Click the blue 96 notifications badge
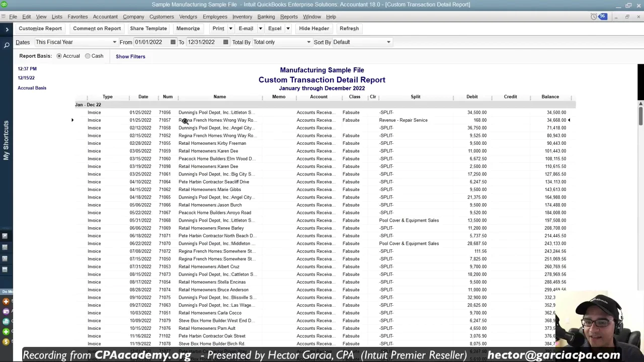Image resolution: width=644 pixels, height=362 pixels. [602, 17]
